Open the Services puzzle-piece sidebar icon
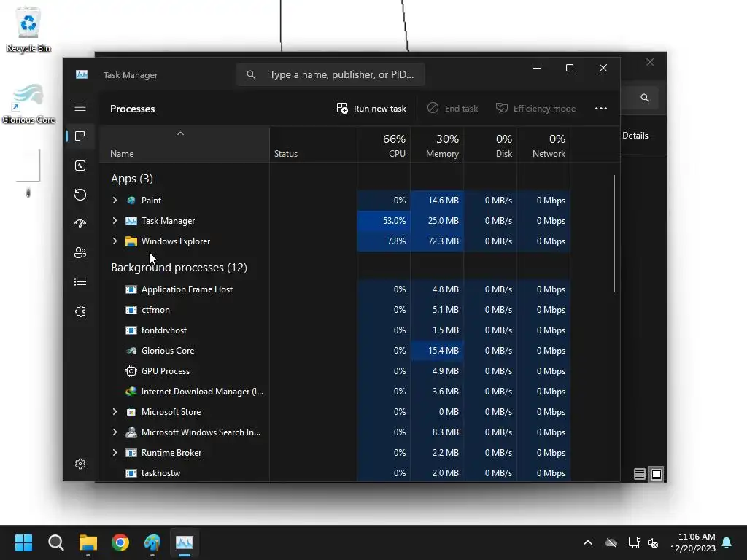Screen dimensions: 747x560 pos(80,311)
